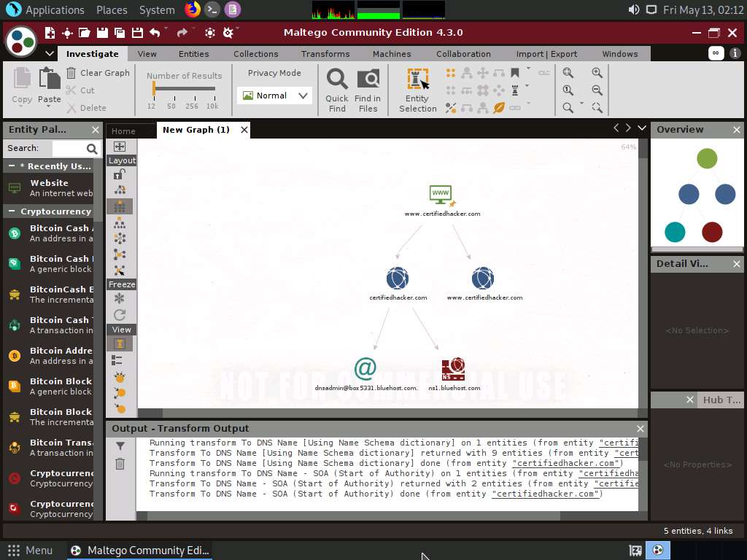This screenshot has width=747, height=560.
Task: Open the zoom options dropdown arrow
Action: click(x=581, y=103)
